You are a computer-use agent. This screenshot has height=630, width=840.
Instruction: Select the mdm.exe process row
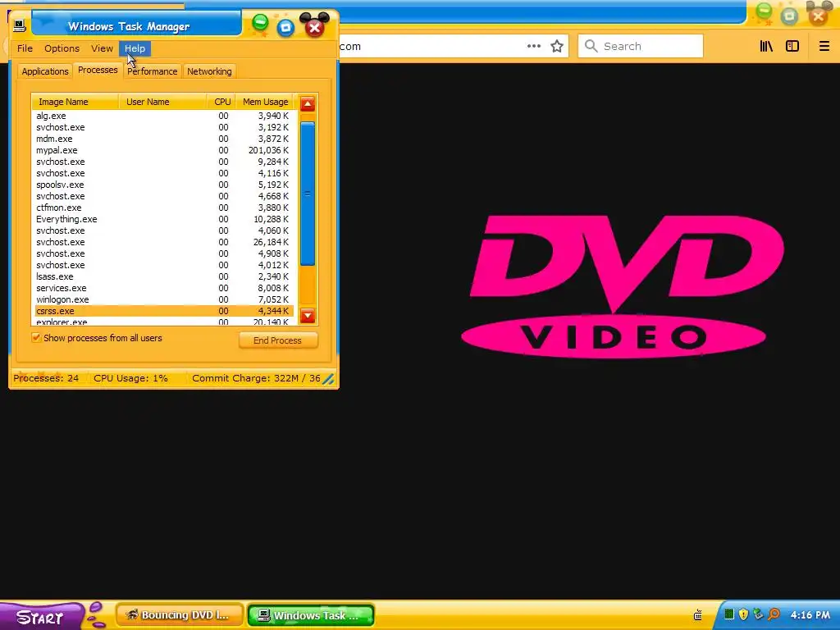click(163, 139)
